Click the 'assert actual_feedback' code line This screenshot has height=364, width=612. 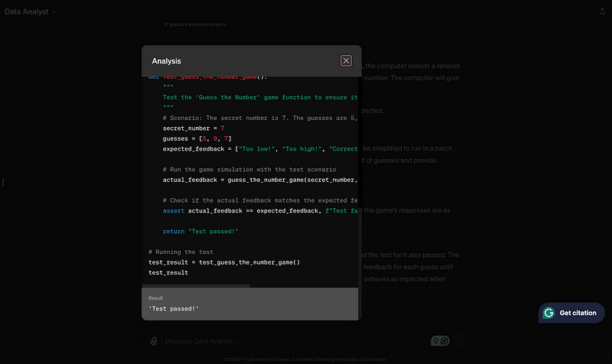coord(260,210)
